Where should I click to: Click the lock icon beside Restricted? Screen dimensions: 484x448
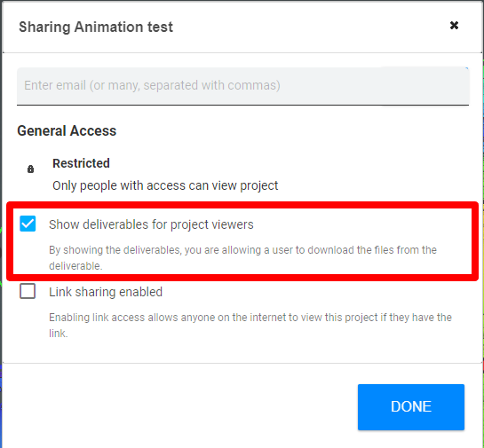(30, 169)
